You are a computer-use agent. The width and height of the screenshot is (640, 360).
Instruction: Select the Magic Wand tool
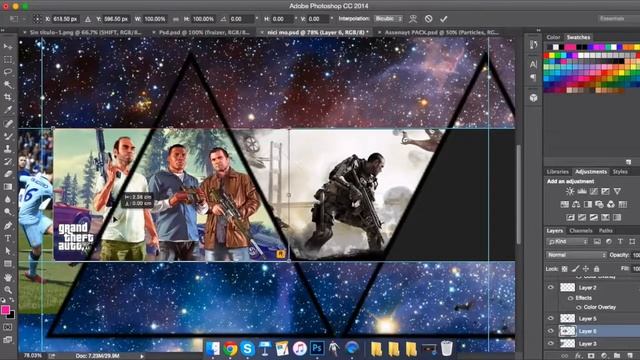point(8,85)
